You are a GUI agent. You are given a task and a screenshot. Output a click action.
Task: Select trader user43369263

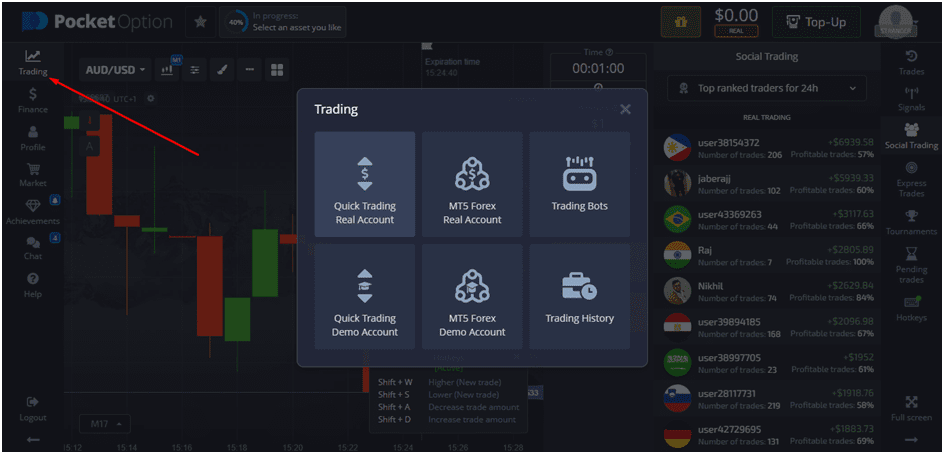768,220
